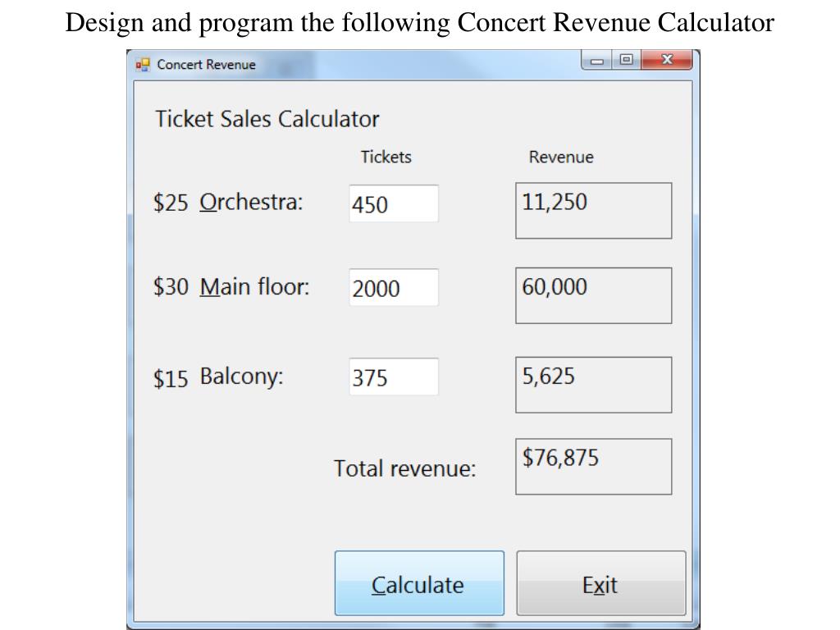This screenshot has width=840, height=630.
Task: Click the total revenue box showing $76,875
Action: pyautogui.click(x=593, y=467)
